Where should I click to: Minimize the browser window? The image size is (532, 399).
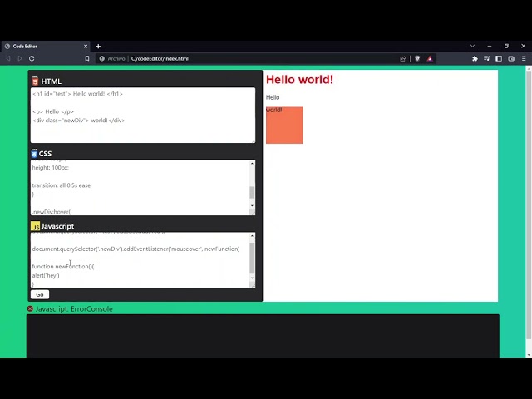point(490,46)
